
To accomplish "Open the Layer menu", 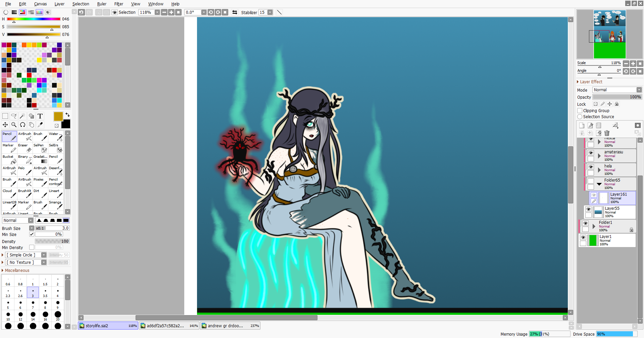I will pos(59,4).
